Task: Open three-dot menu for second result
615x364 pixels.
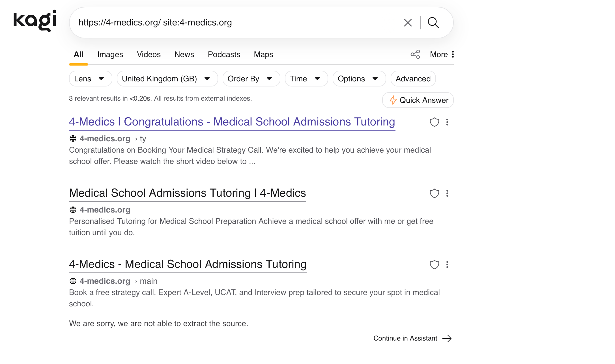Action: click(447, 193)
